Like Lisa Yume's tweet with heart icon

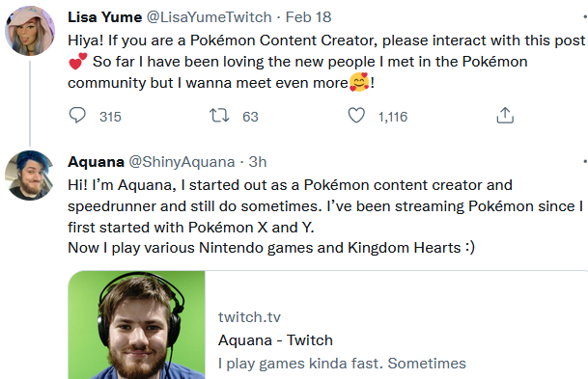pyautogui.click(x=356, y=116)
